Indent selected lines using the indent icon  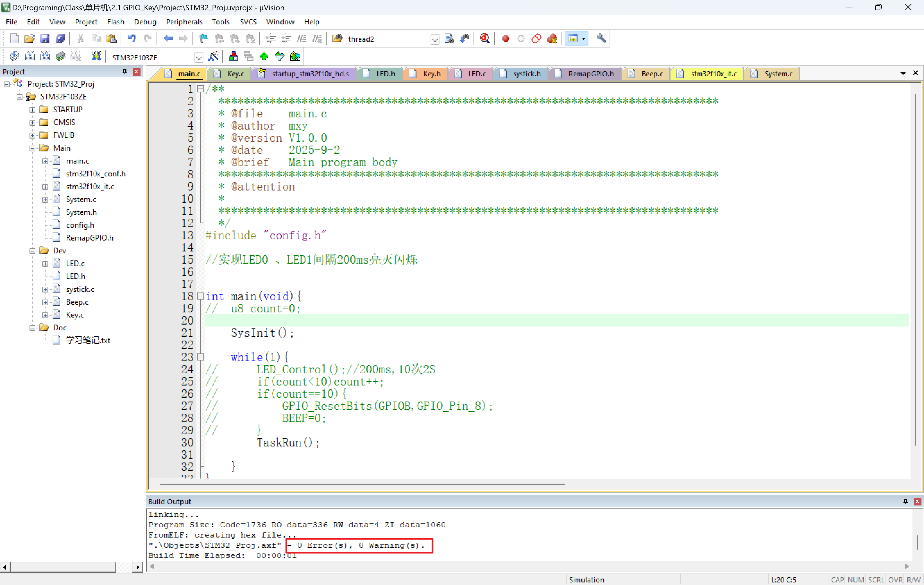point(271,38)
